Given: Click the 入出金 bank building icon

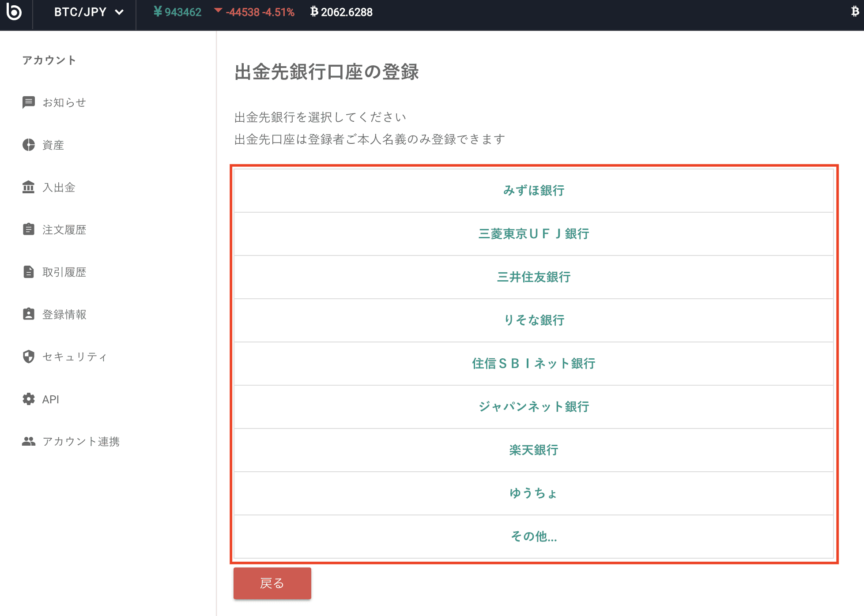Looking at the screenshot, I should (29, 187).
